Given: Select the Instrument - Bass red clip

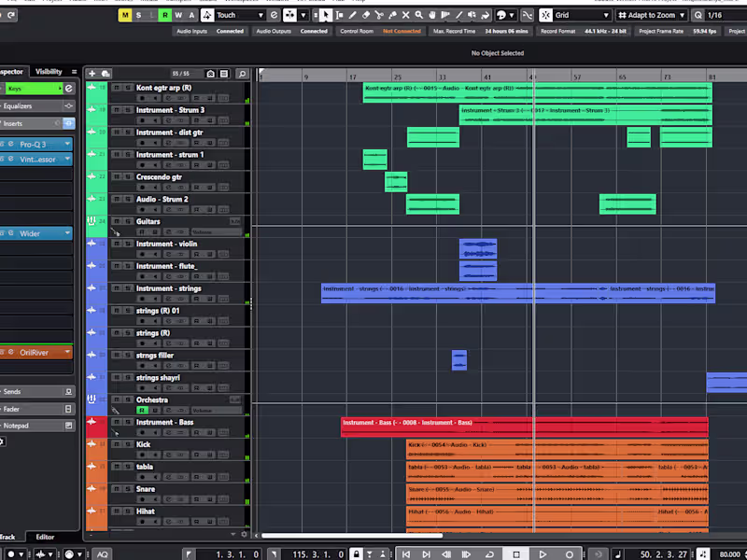Looking at the screenshot, I should 525,427.
